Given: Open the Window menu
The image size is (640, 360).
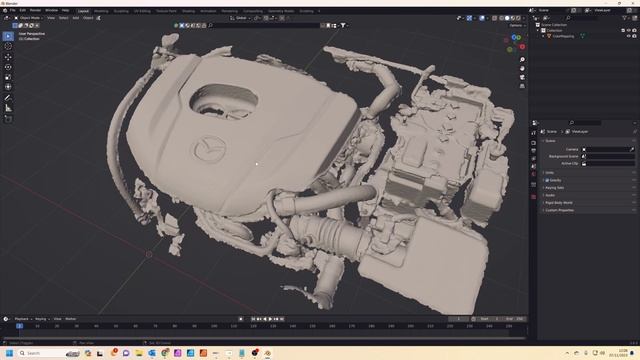Looking at the screenshot, I should point(51,10).
